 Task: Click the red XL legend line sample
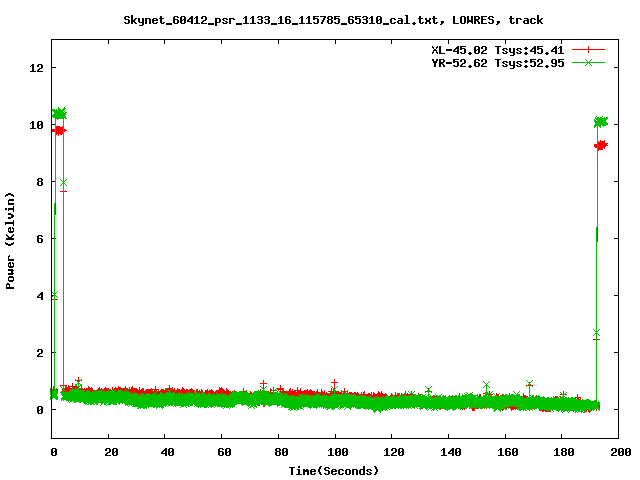[x=588, y=50]
